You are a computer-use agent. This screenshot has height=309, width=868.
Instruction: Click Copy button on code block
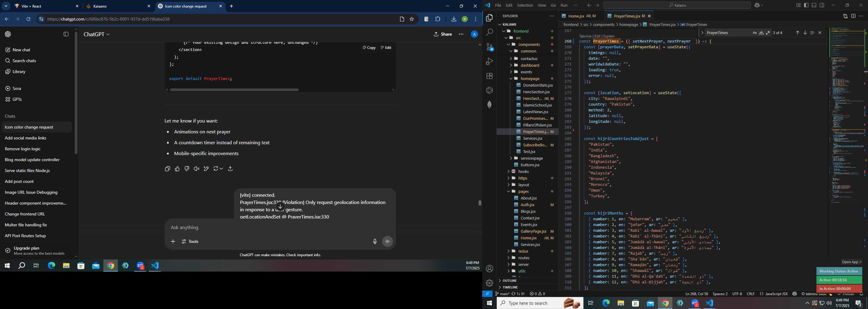click(x=369, y=48)
